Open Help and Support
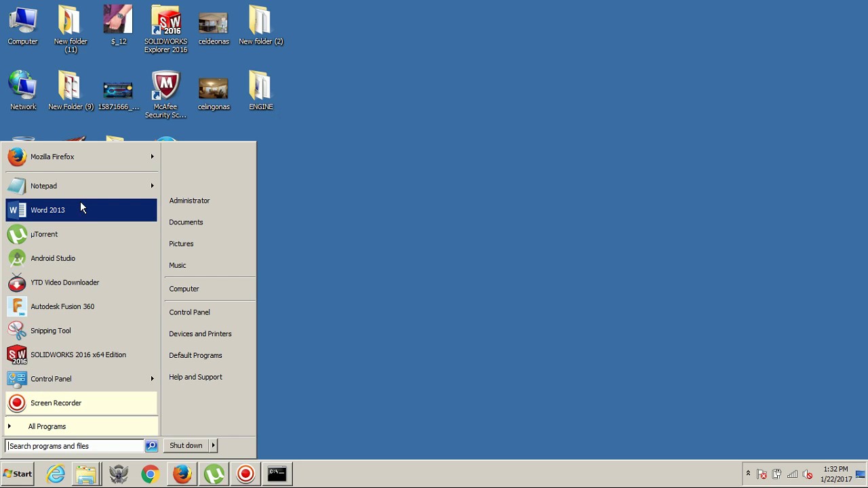Screen dimensions: 868x488 pos(195,378)
